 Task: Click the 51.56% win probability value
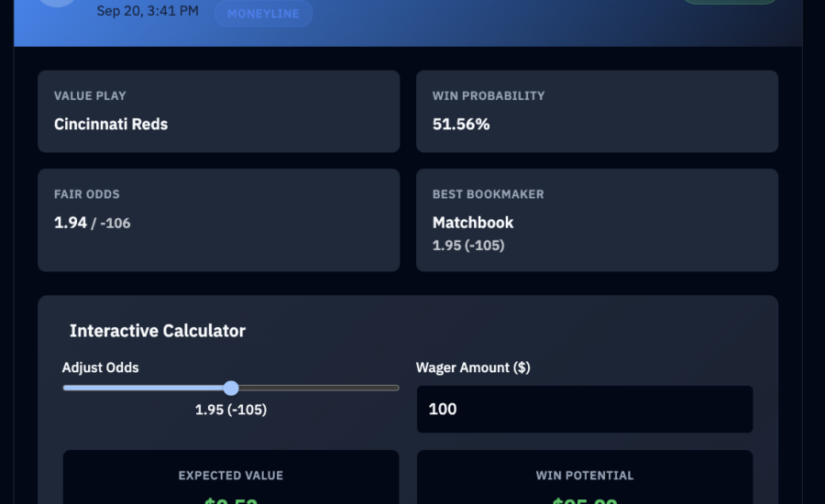(x=461, y=124)
